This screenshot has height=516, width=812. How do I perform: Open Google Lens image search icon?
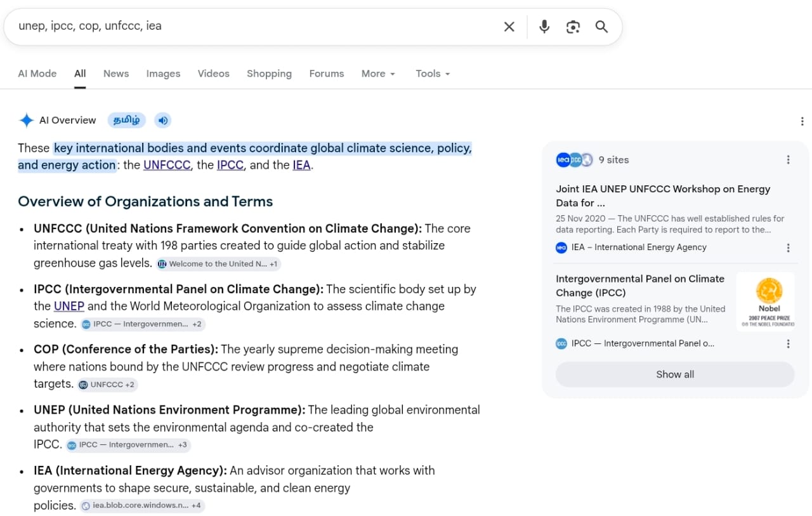pos(573,27)
